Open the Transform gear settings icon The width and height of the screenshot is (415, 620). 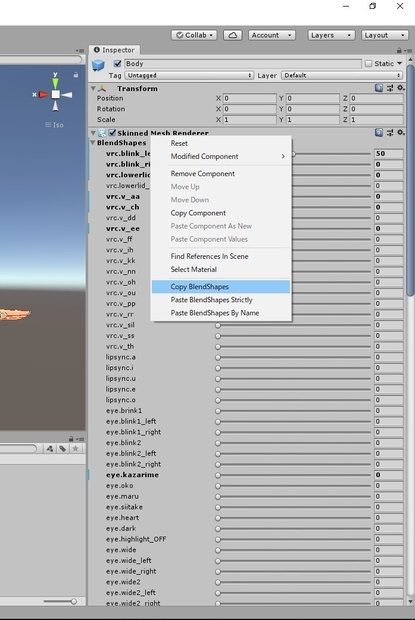(x=401, y=88)
